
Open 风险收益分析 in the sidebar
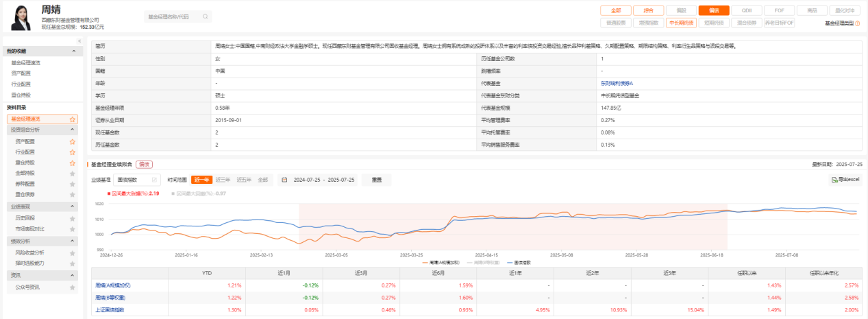coord(30,252)
